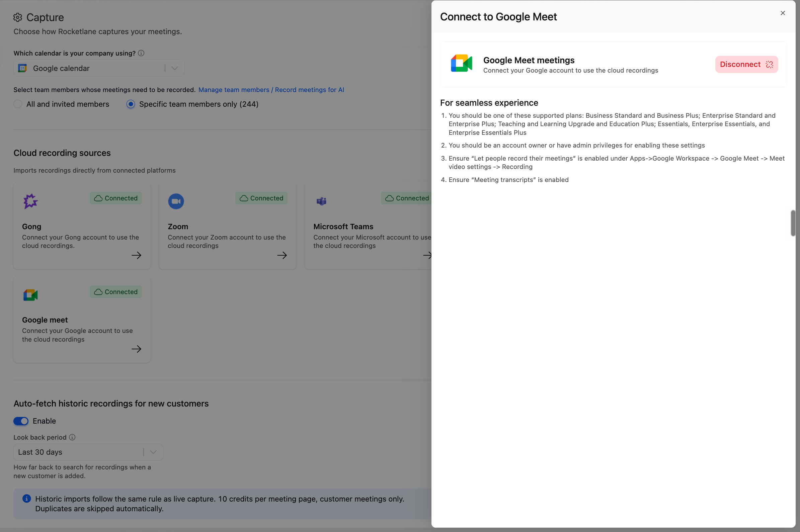Select All and invited members radio

(x=18, y=104)
